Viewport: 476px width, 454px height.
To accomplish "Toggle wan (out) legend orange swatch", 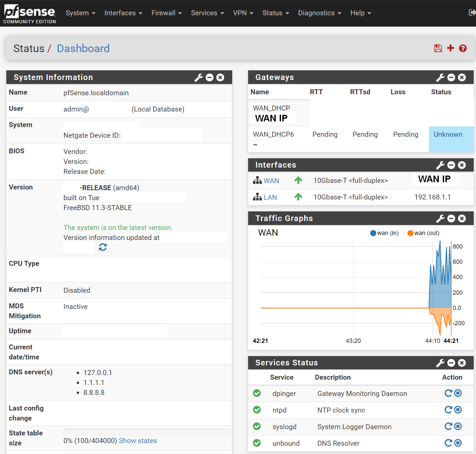I will point(410,233).
